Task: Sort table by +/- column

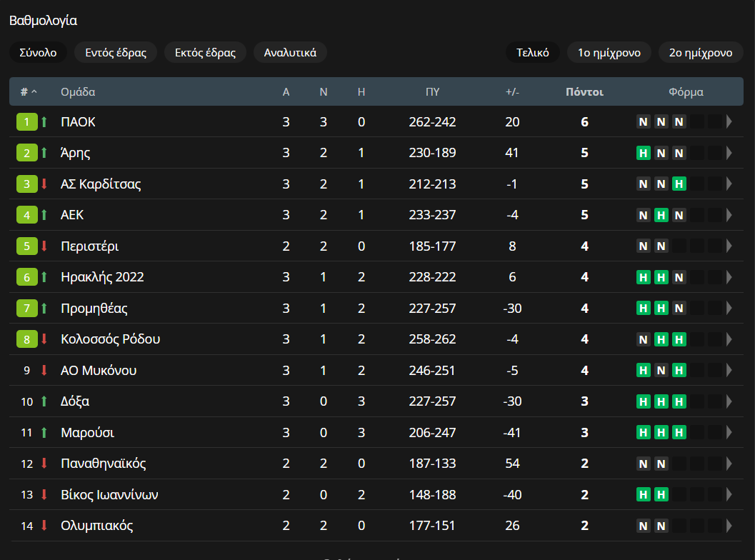Action: tap(512, 92)
